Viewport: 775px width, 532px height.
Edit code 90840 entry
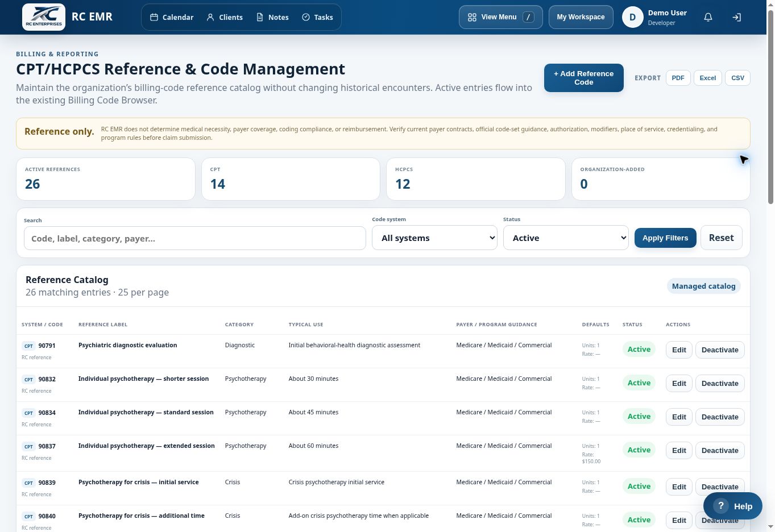[x=679, y=520]
